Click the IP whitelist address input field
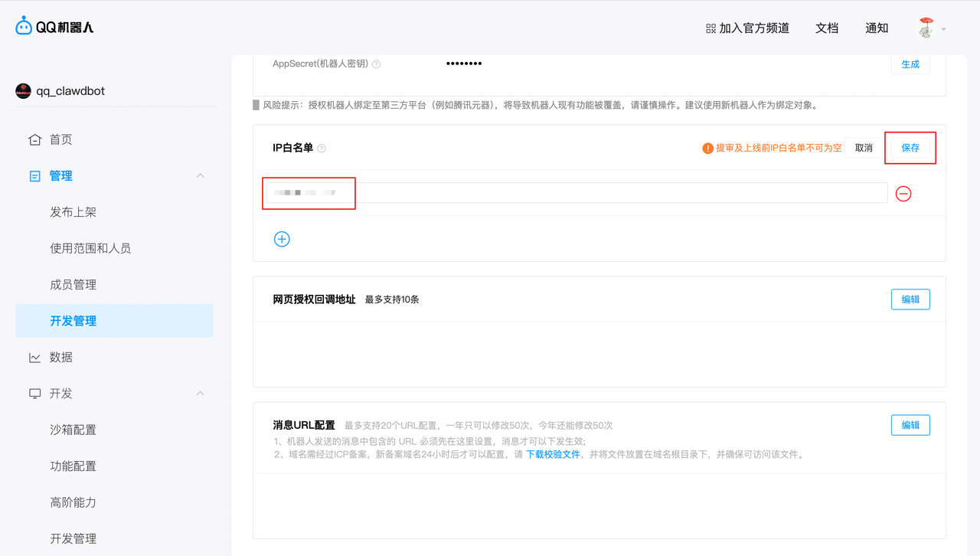Image resolution: width=980 pixels, height=556 pixels. point(574,193)
